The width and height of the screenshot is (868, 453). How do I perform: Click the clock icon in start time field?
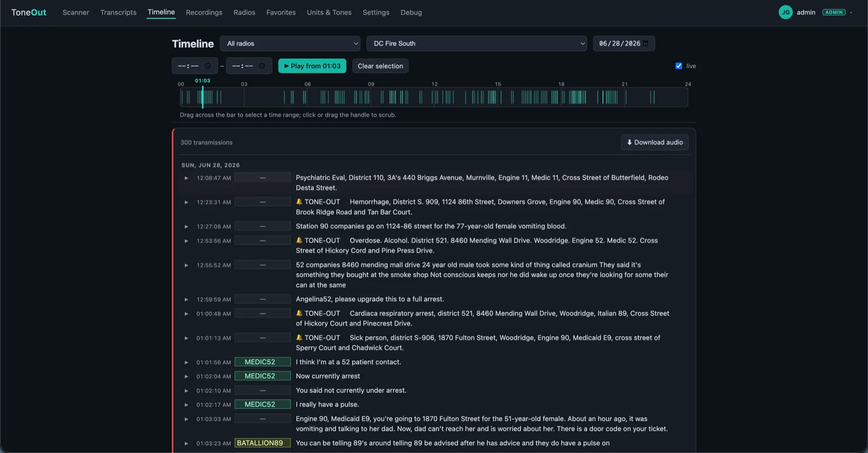207,66
